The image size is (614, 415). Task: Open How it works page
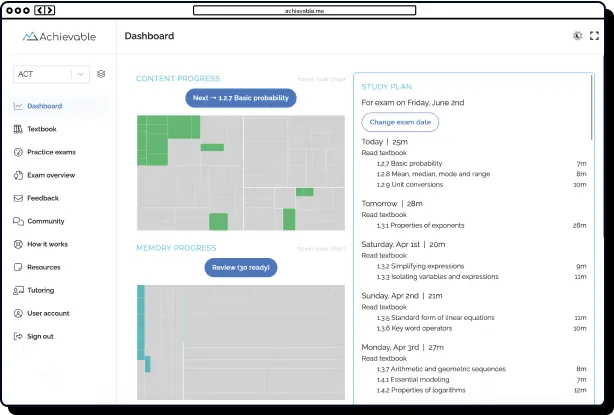click(47, 244)
